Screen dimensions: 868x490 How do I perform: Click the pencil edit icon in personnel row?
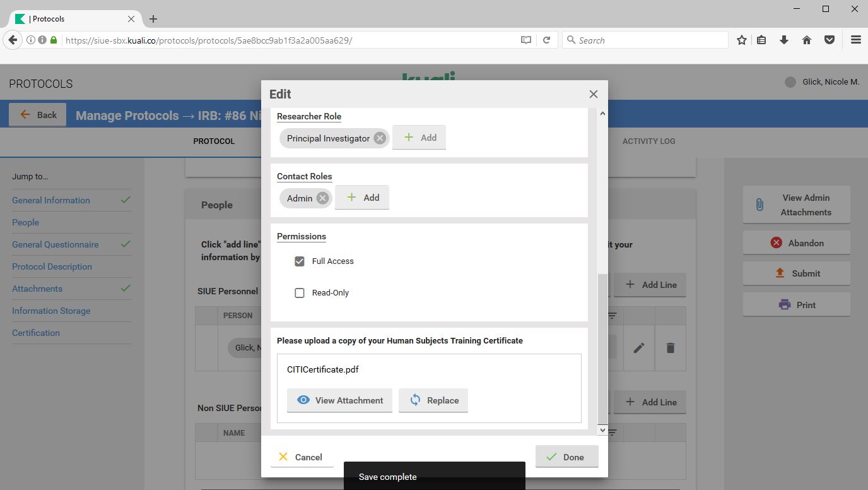(x=639, y=348)
